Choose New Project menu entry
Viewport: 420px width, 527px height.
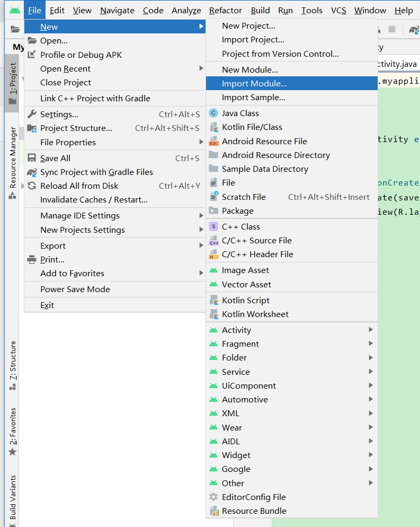coord(292,26)
